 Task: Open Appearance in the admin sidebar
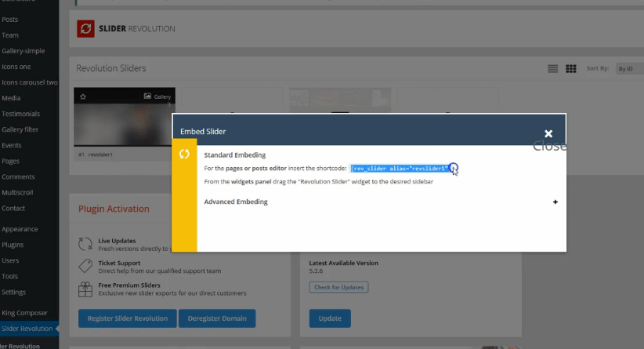tap(20, 229)
